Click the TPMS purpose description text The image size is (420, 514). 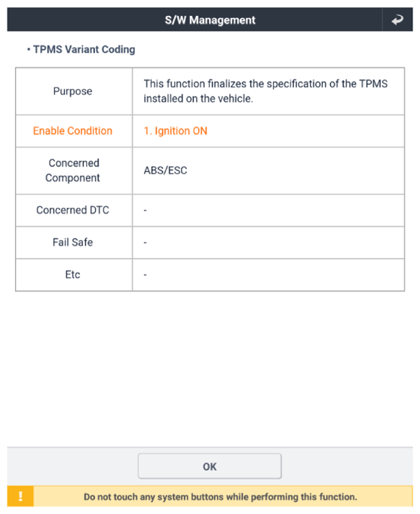(x=265, y=91)
